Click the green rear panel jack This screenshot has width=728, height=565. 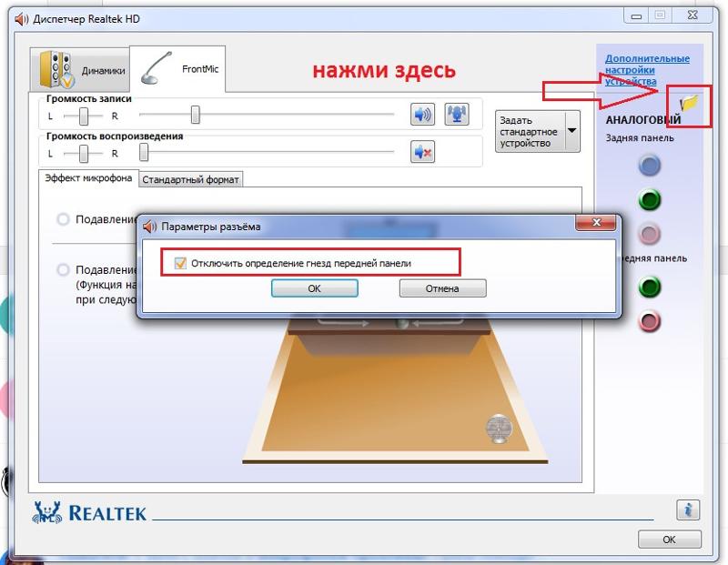point(650,200)
